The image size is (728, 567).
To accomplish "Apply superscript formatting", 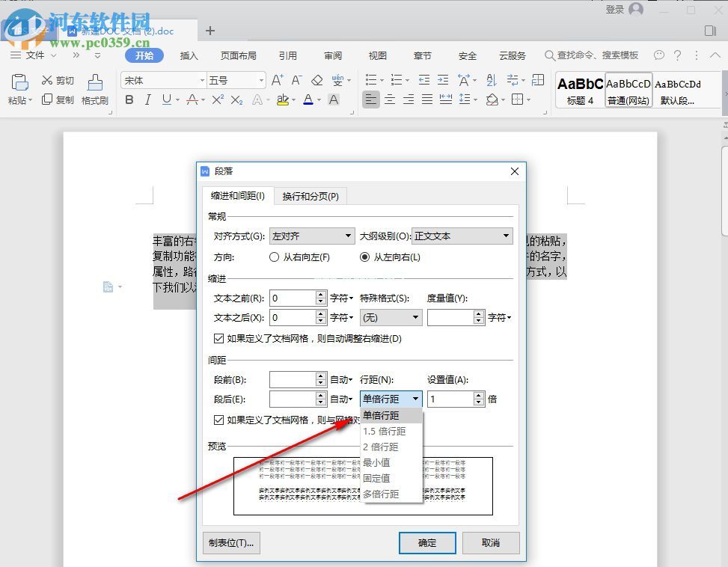I will coord(216,99).
